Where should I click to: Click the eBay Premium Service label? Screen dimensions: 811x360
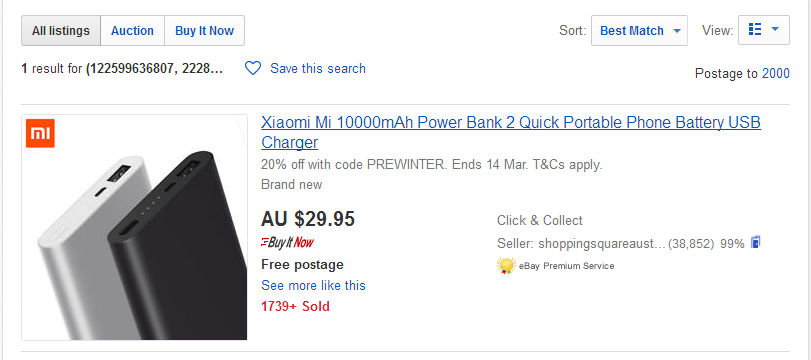566,266
